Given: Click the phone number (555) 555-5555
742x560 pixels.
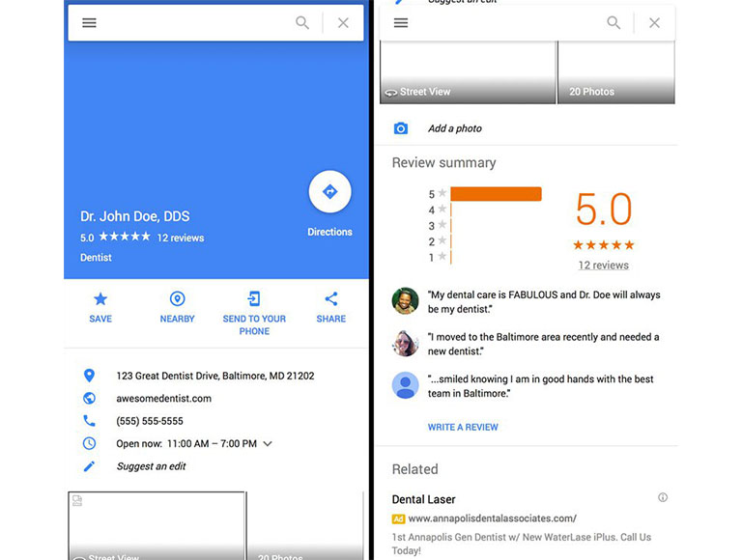Looking at the screenshot, I should [150, 421].
